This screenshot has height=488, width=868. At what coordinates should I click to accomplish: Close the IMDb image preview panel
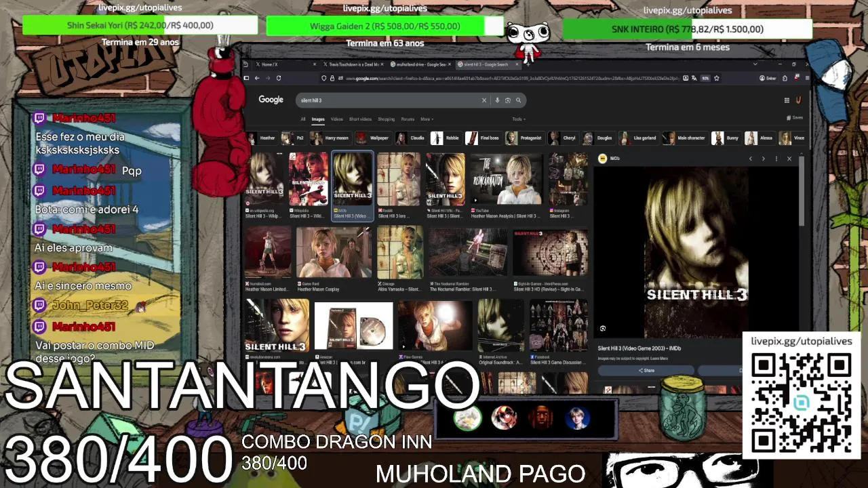[789, 159]
